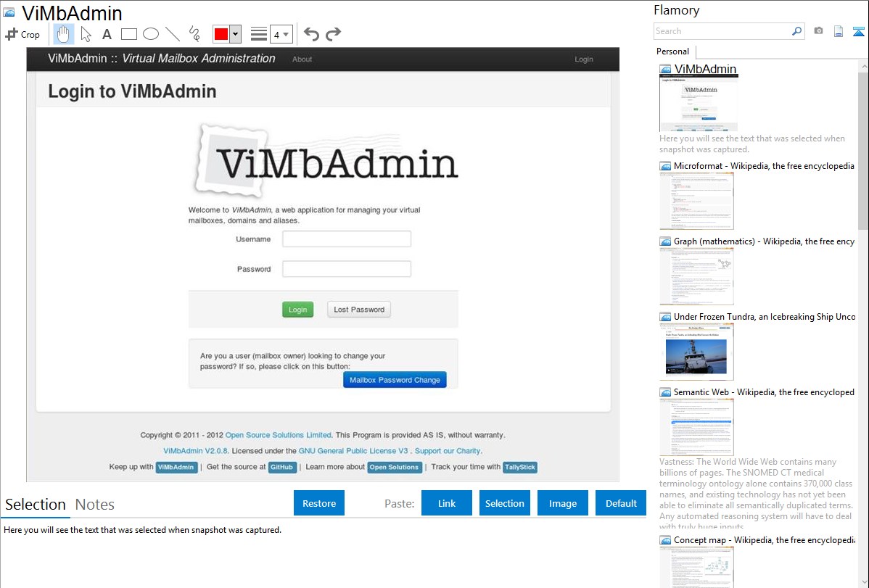Click the Open Solutions badge link

pyautogui.click(x=394, y=467)
